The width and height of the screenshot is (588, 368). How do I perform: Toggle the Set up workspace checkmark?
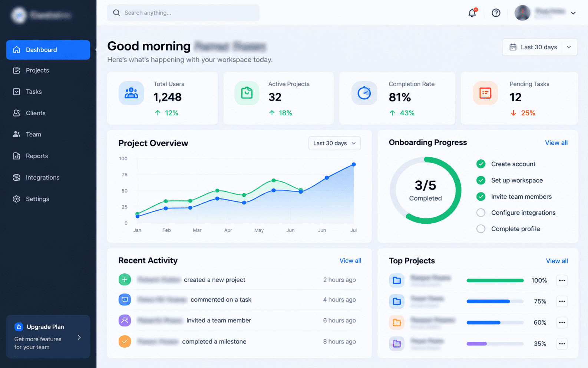click(481, 180)
